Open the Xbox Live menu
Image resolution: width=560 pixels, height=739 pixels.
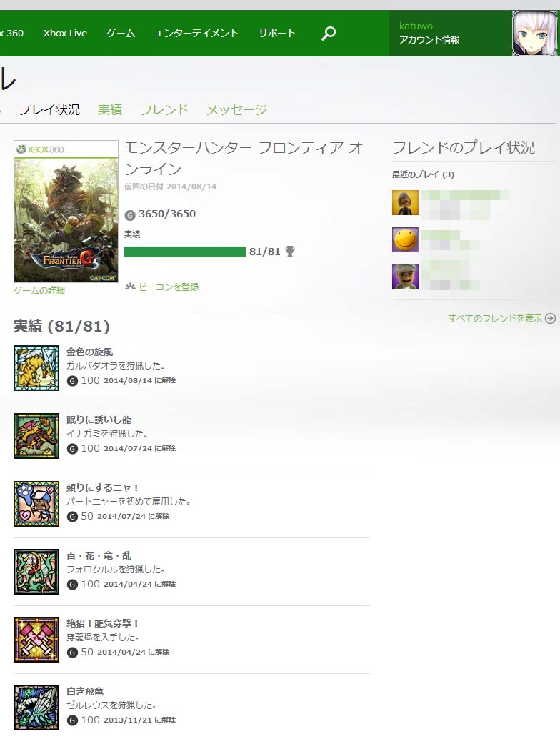coord(65,34)
